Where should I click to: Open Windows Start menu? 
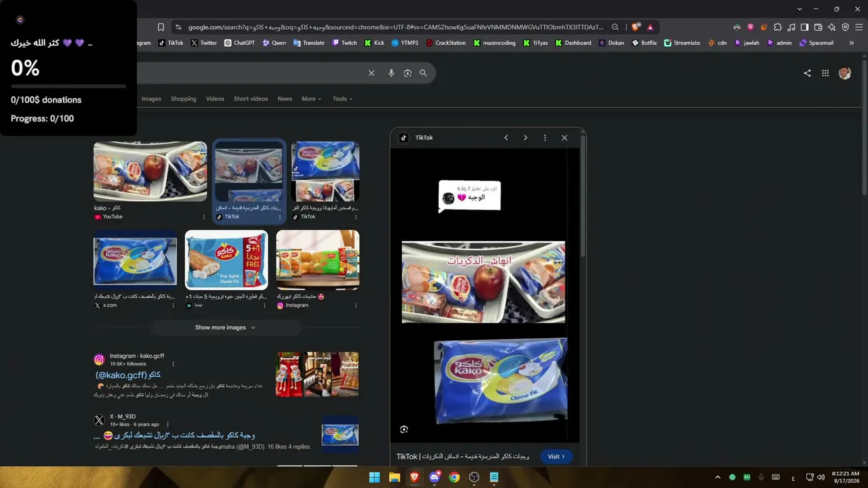point(374,477)
